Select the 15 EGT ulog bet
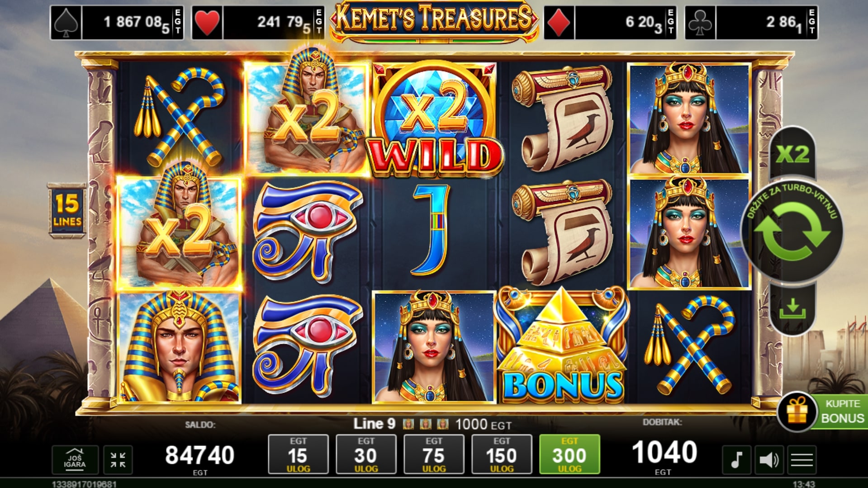 298,455
